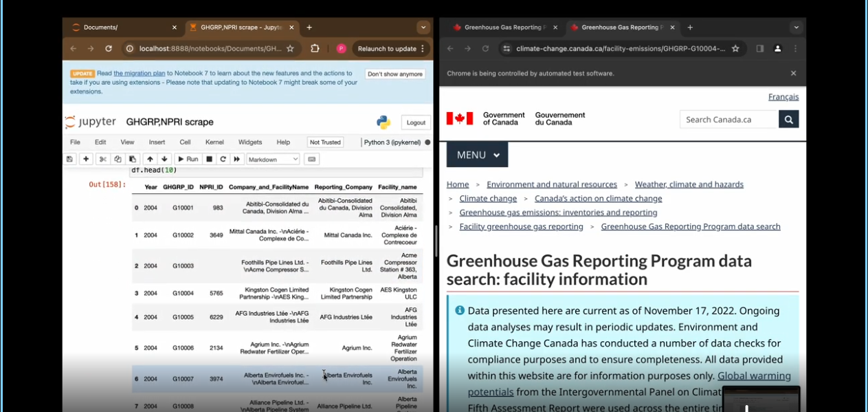Open the Weather, climate and hazards breadcrumb
868x412 pixels.
[x=689, y=184]
